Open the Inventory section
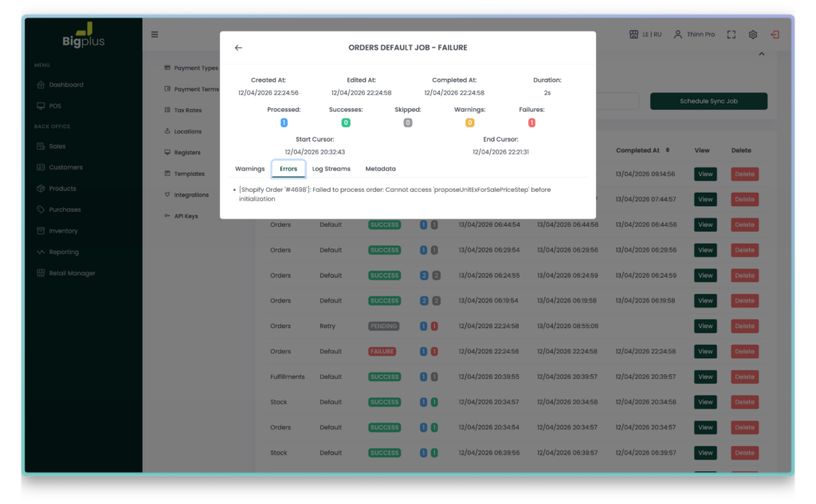816x504 pixels. (x=57, y=231)
